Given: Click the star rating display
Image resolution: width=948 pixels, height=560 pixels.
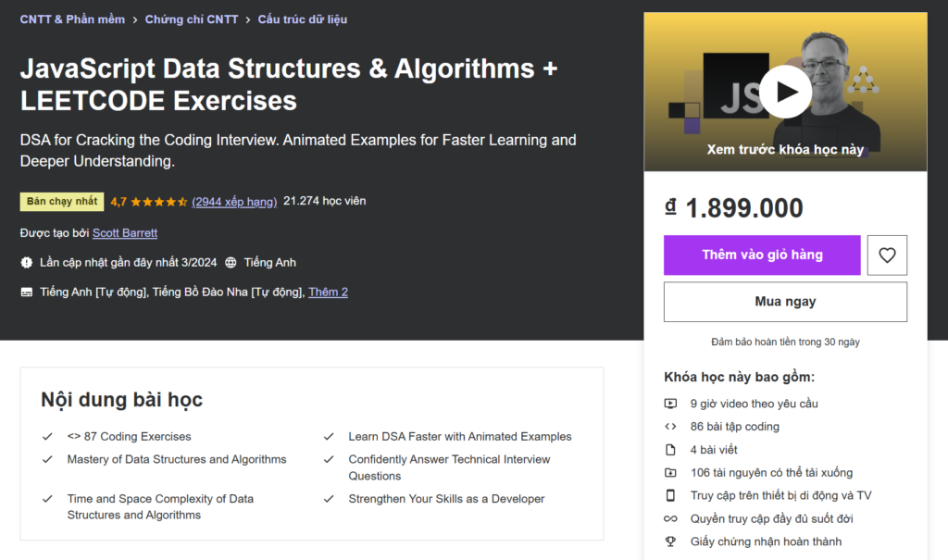Looking at the screenshot, I should (x=161, y=201).
